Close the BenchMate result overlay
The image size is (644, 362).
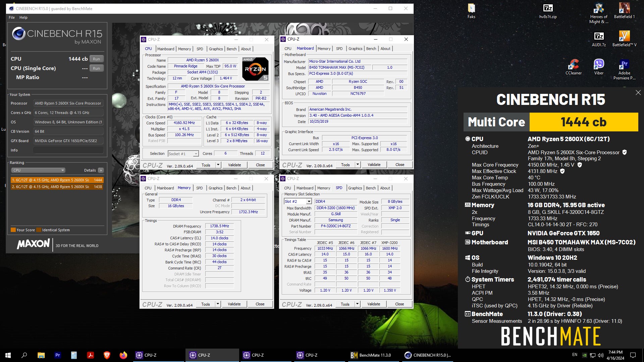(x=638, y=93)
